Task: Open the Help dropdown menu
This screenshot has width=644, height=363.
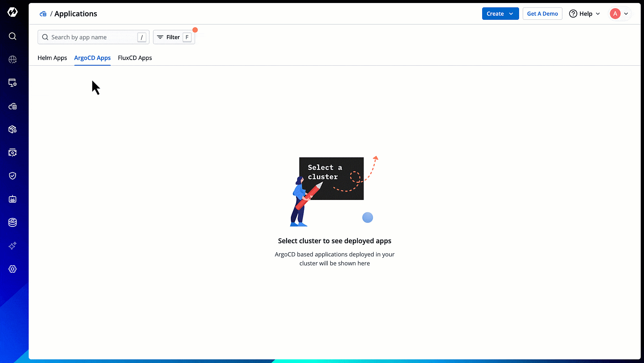Action: click(x=584, y=14)
